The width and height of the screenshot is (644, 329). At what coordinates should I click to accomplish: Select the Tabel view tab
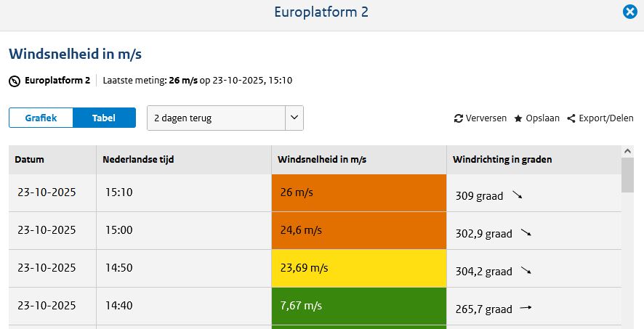click(104, 118)
